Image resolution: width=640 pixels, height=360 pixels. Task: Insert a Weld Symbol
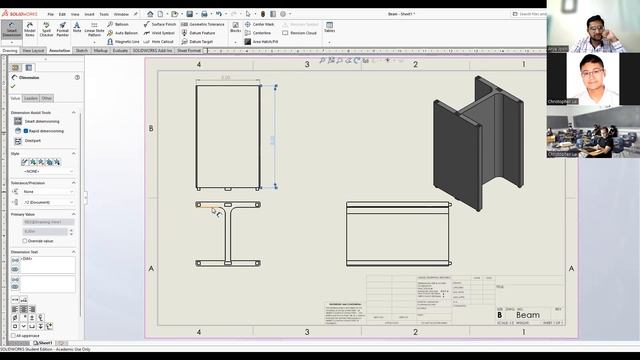[x=159, y=33]
